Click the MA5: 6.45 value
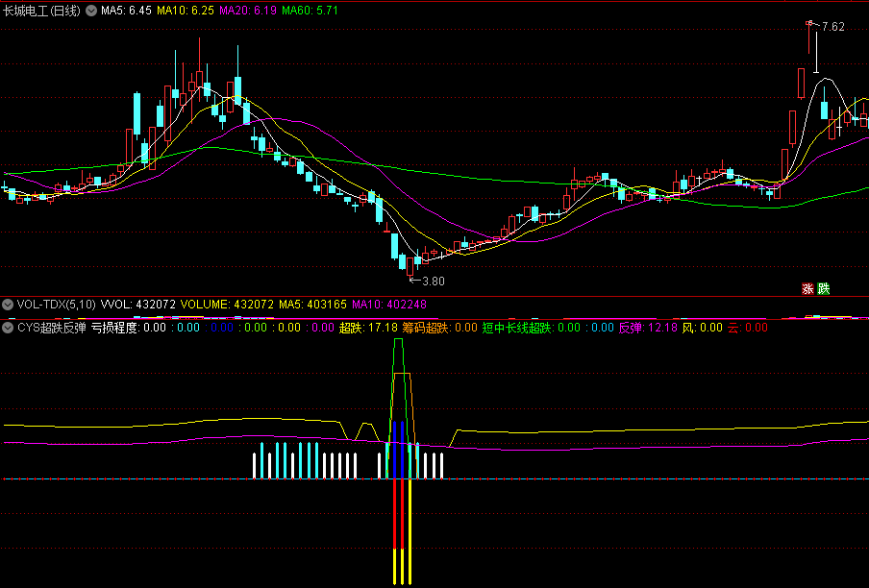The width and height of the screenshot is (869, 588). [126, 11]
